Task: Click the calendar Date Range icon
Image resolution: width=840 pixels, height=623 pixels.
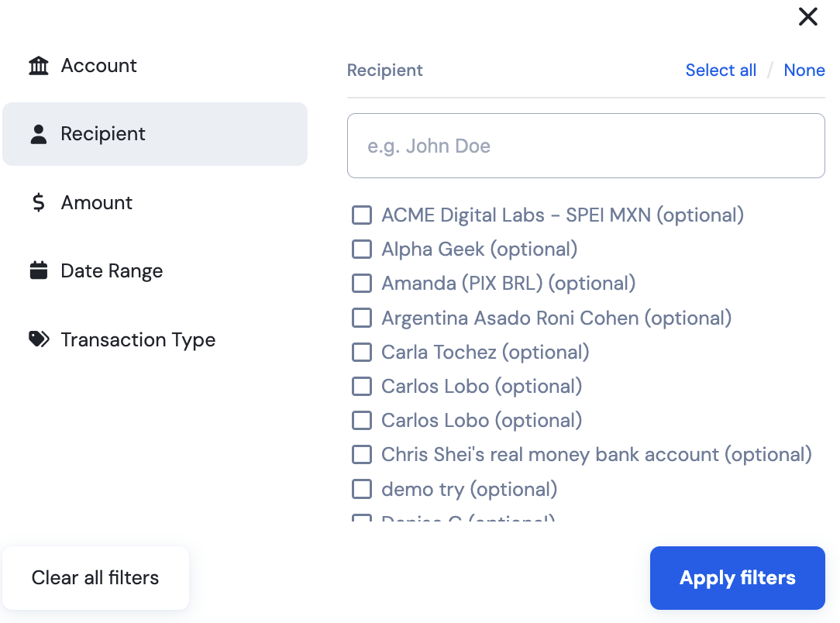Action: coord(39,270)
